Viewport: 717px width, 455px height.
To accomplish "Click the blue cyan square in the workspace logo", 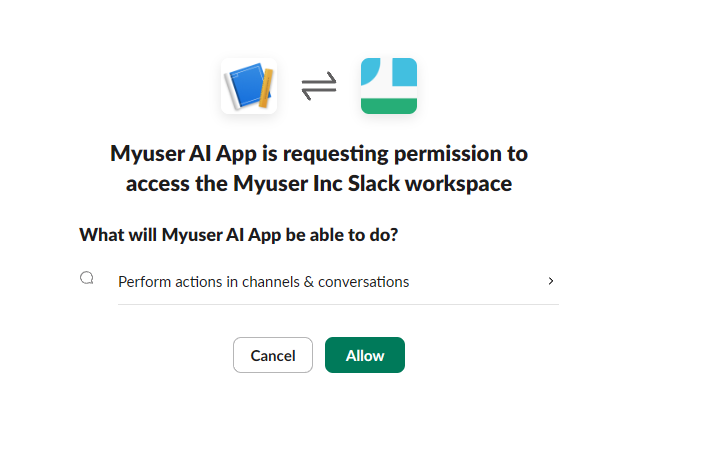I will [405, 72].
